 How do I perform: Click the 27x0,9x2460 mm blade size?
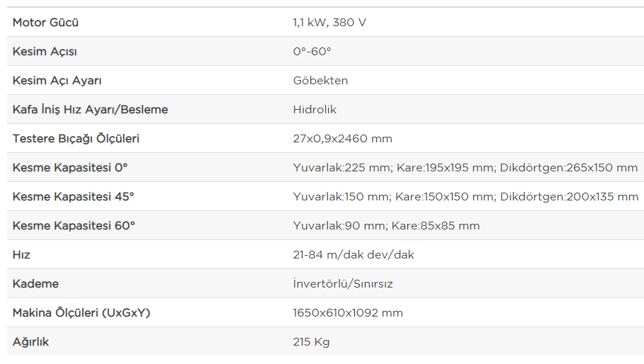point(342,139)
